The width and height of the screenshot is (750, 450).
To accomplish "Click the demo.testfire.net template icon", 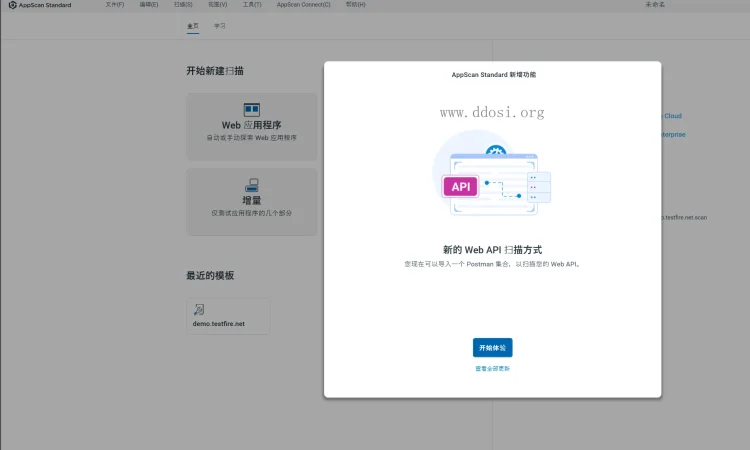I will pyautogui.click(x=199, y=310).
